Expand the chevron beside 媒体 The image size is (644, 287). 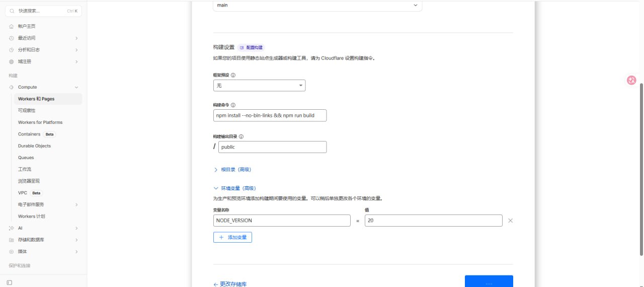76,251
